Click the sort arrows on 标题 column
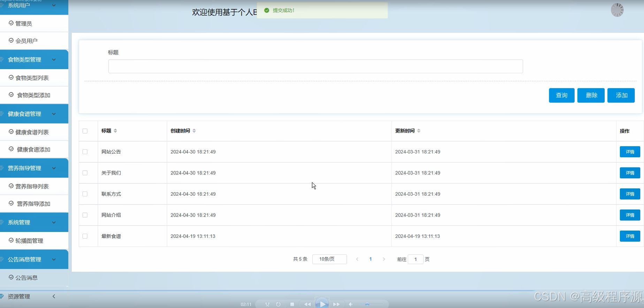644x308 pixels. point(115,131)
